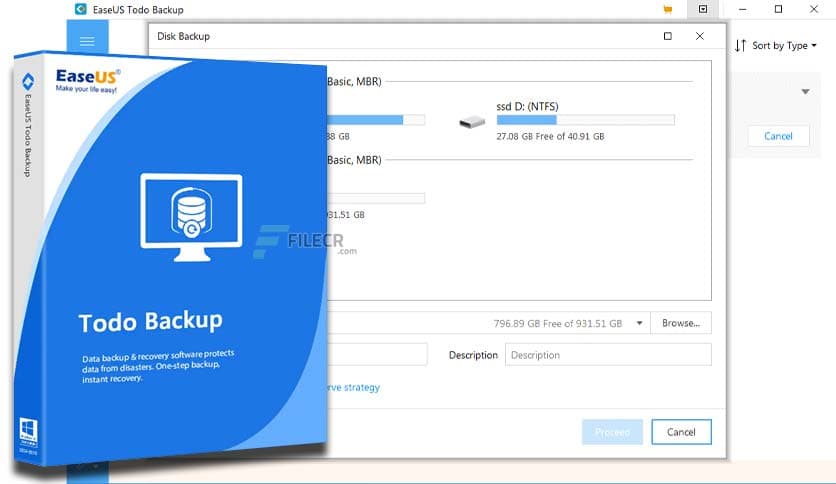The width and height of the screenshot is (836, 484).
Task: Click the shopping cart icon in title bar
Action: (x=668, y=9)
